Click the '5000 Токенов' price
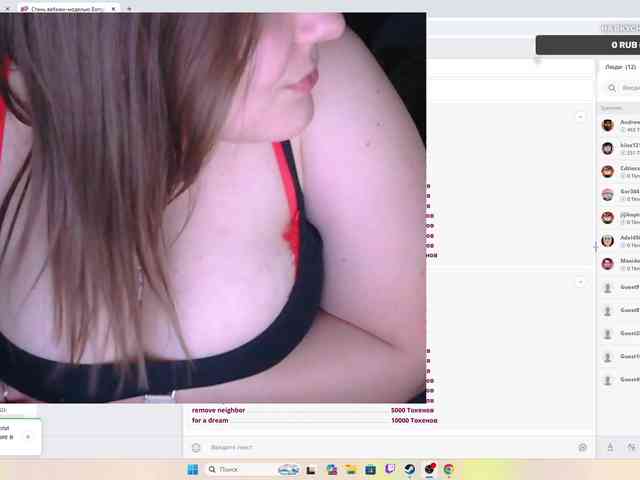This screenshot has height=480, width=640. pyautogui.click(x=412, y=410)
